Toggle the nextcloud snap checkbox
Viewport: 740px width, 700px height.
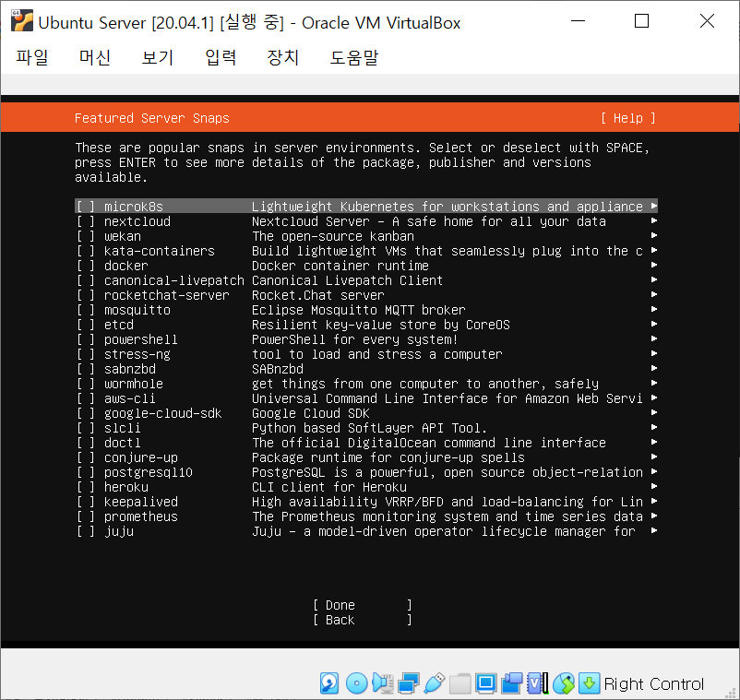(86, 221)
